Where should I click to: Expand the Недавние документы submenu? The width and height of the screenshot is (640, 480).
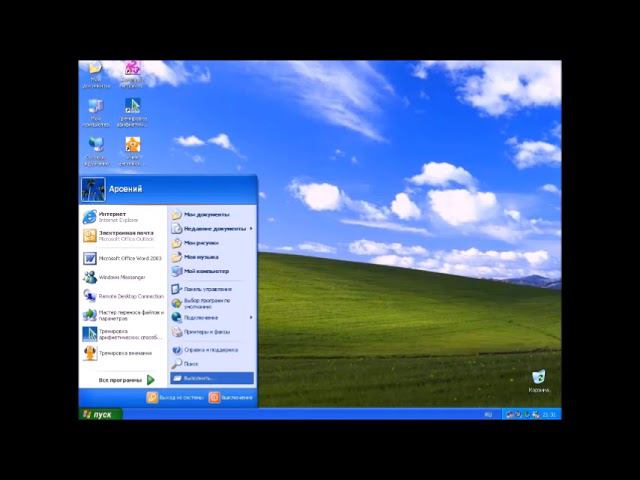tap(212, 229)
